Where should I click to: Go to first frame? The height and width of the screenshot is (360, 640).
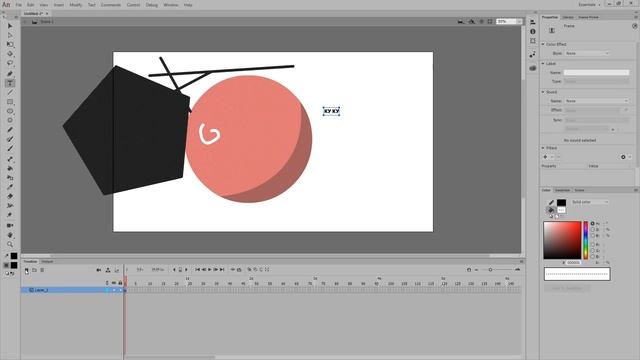coord(198,270)
